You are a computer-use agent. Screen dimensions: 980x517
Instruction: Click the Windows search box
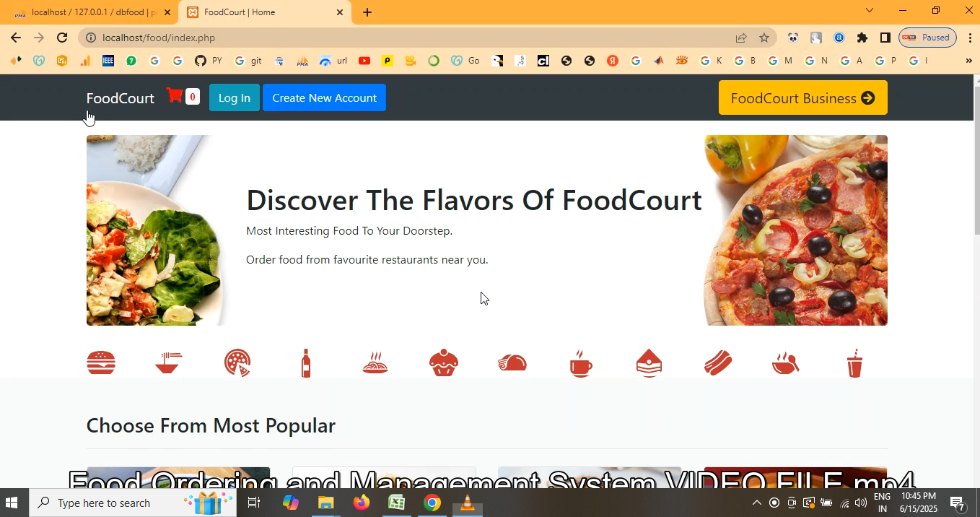(x=133, y=503)
